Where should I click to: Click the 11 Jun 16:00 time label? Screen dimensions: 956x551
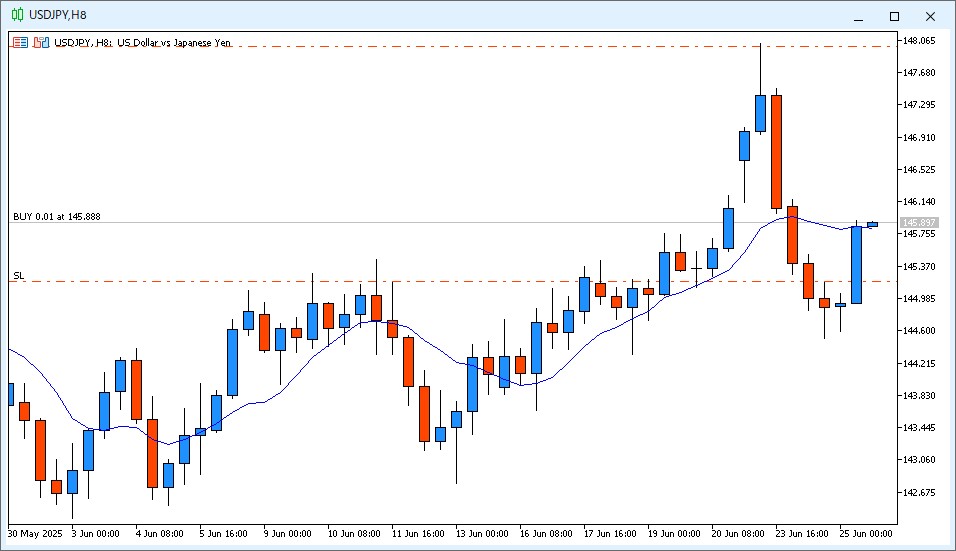click(418, 534)
